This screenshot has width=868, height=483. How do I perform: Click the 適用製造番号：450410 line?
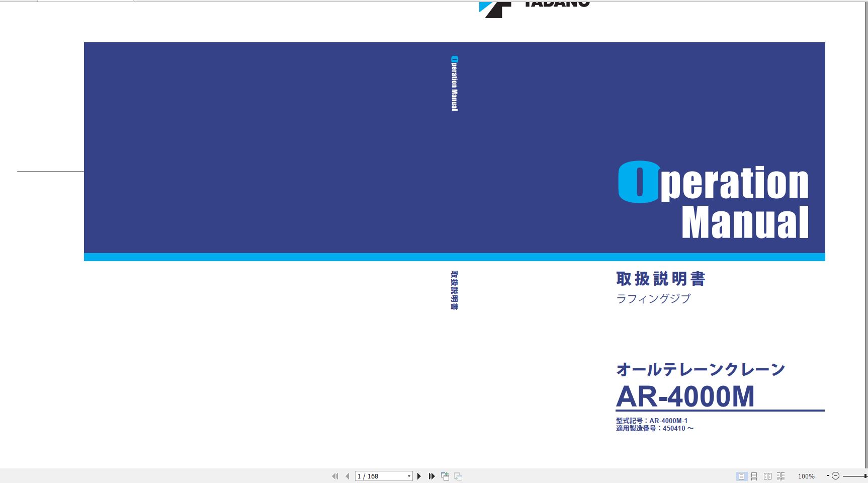pyautogui.click(x=655, y=428)
